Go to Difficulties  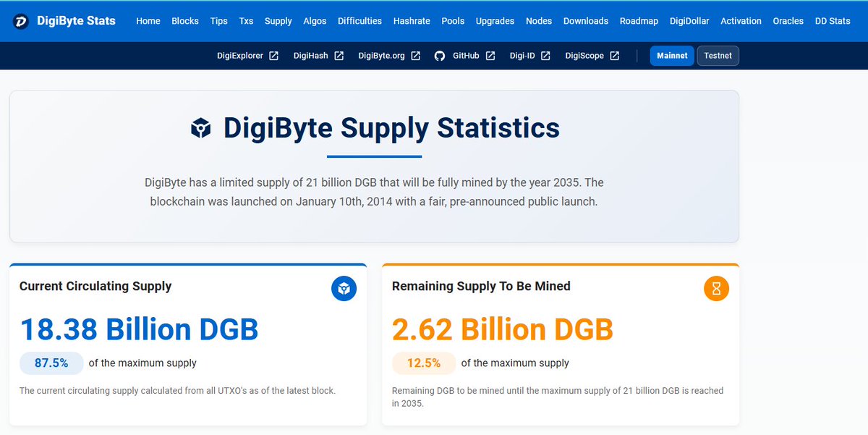[359, 21]
